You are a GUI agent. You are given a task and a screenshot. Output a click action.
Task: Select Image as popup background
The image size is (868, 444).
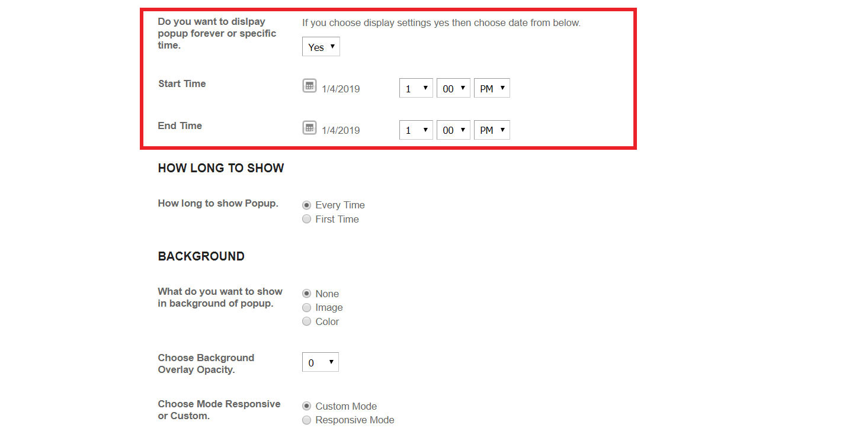tap(306, 307)
